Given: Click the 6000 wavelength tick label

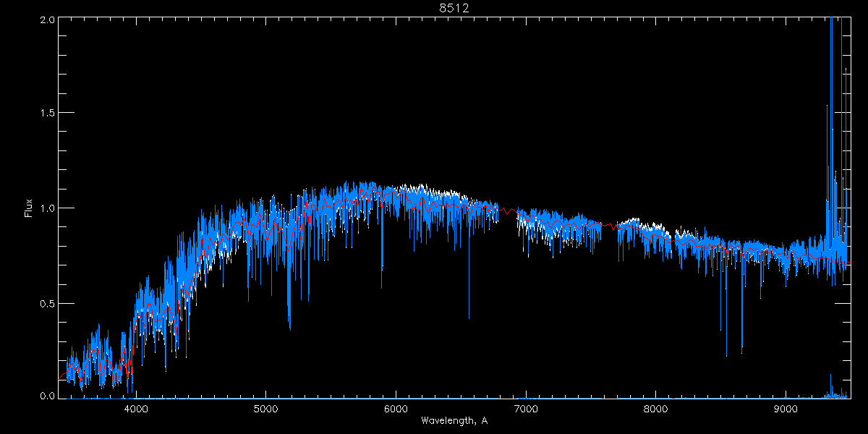Looking at the screenshot, I should pos(396,409).
